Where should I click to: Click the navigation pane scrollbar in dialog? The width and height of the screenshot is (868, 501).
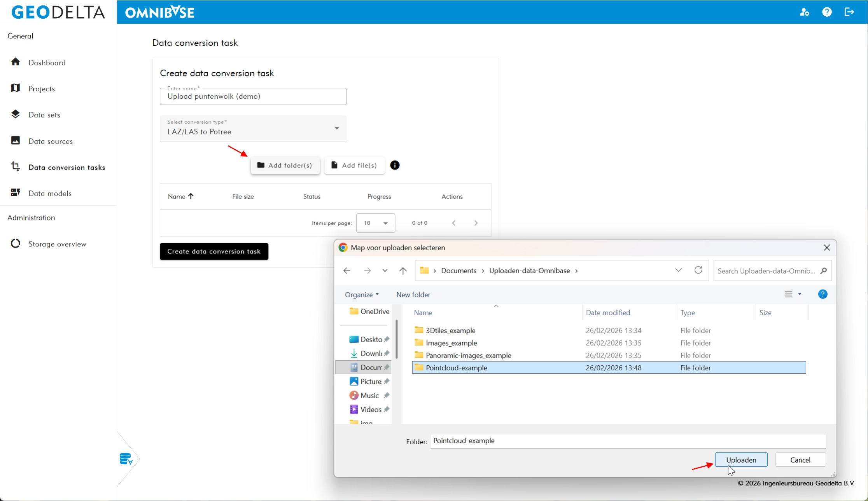click(x=396, y=338)
